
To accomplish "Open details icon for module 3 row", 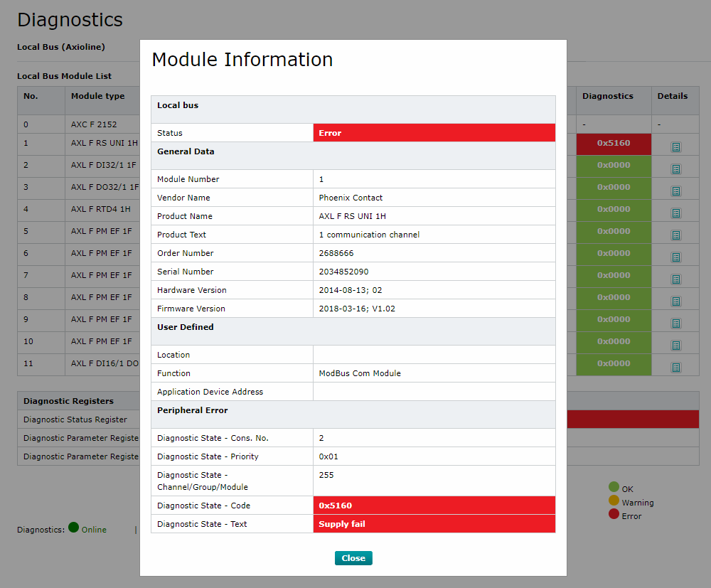I will tap(675, 191).
